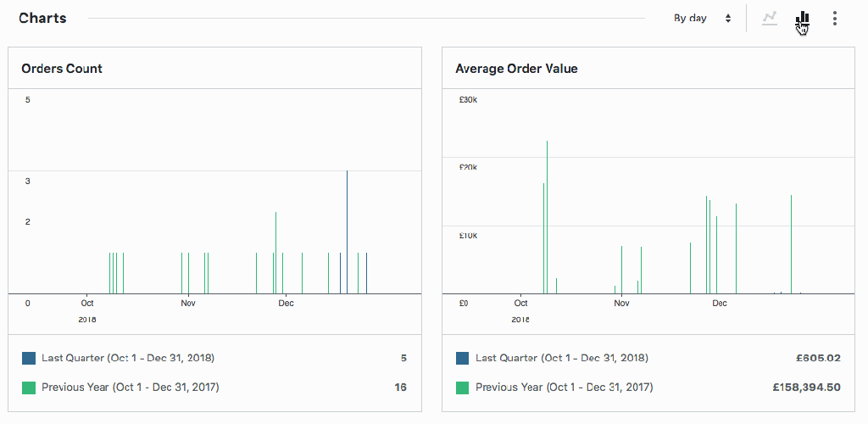The height and width of the screenshot is (424, 868).
Task: Click the £158,394.50 Previous Year total
Action: point(805,388)
